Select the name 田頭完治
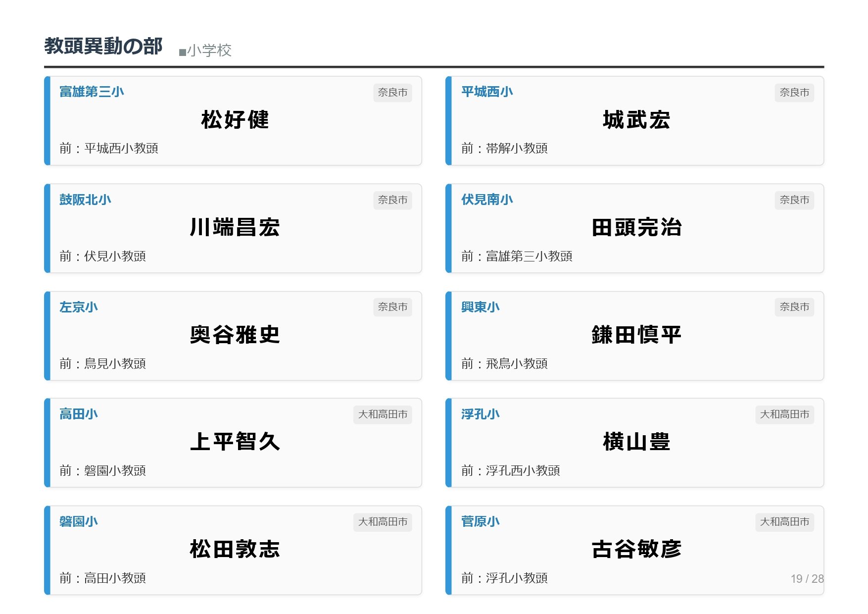 tap(636, 227)
